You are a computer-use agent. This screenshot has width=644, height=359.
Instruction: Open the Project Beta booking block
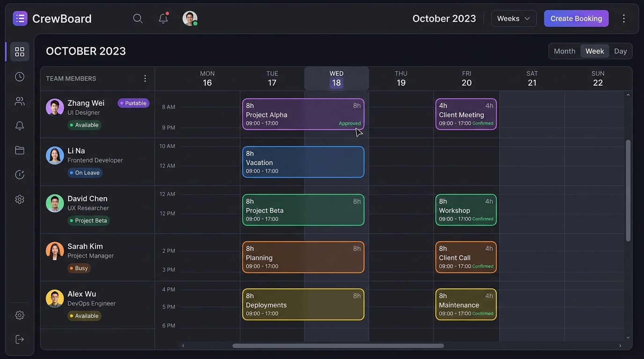303,210
